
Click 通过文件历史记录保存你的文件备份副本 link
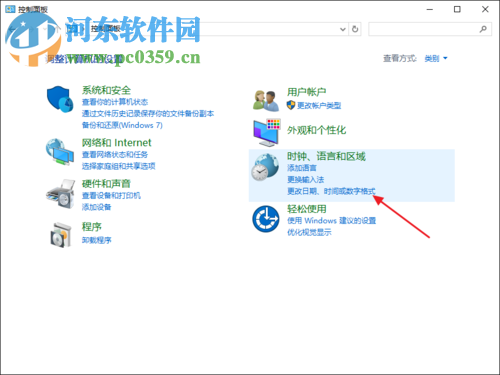click(x=148, y=114)
